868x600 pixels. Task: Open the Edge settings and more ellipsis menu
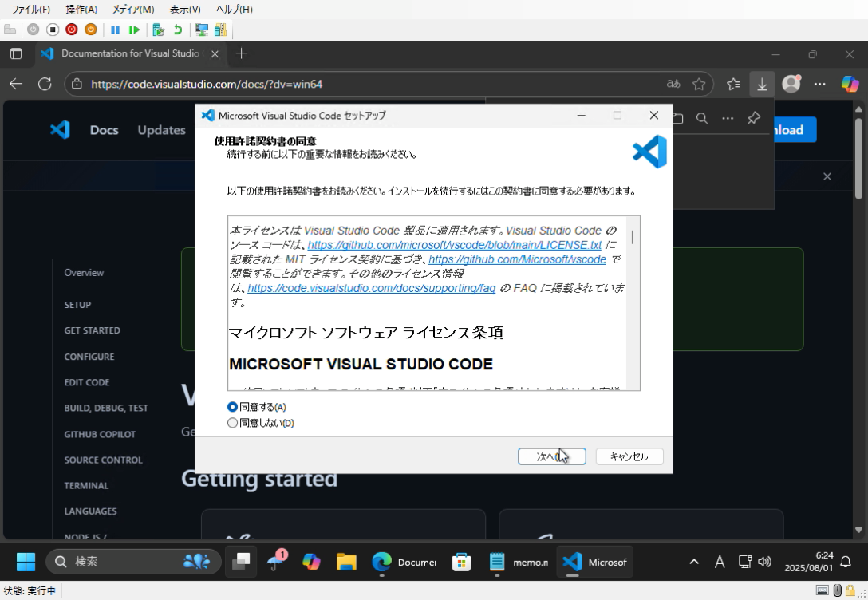pyautogui.click(x=820, y=84)
